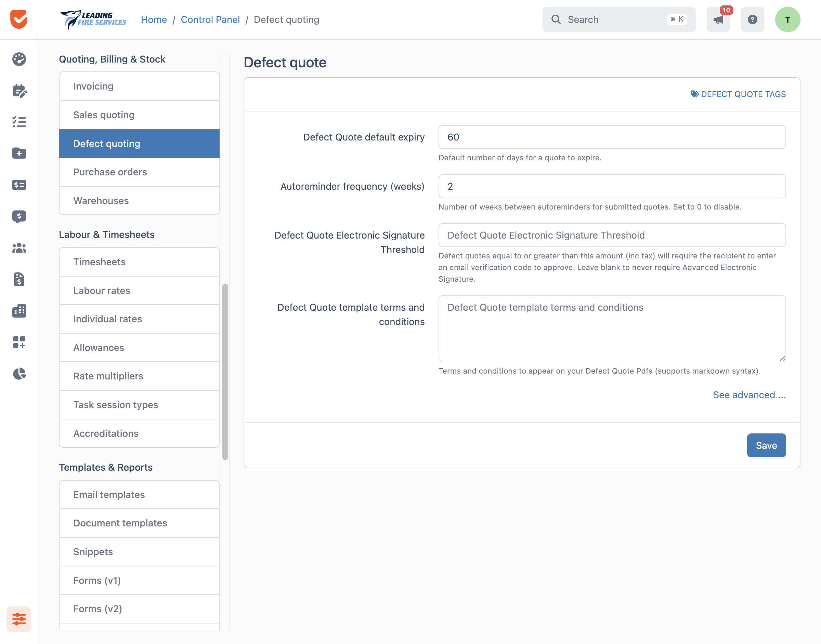Open the control panel sliders icon
The height and width of the screenshot is (644, 821).
coord(19,619)
